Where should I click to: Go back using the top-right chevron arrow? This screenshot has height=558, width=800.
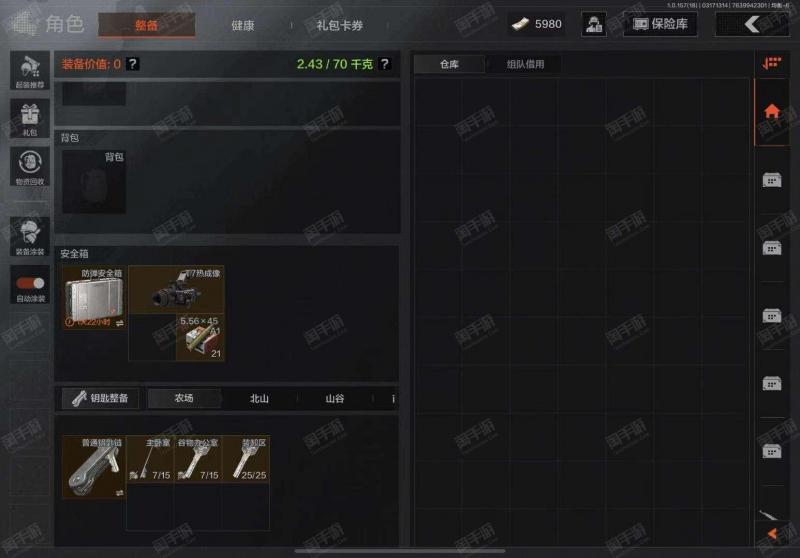coord(752,24)
